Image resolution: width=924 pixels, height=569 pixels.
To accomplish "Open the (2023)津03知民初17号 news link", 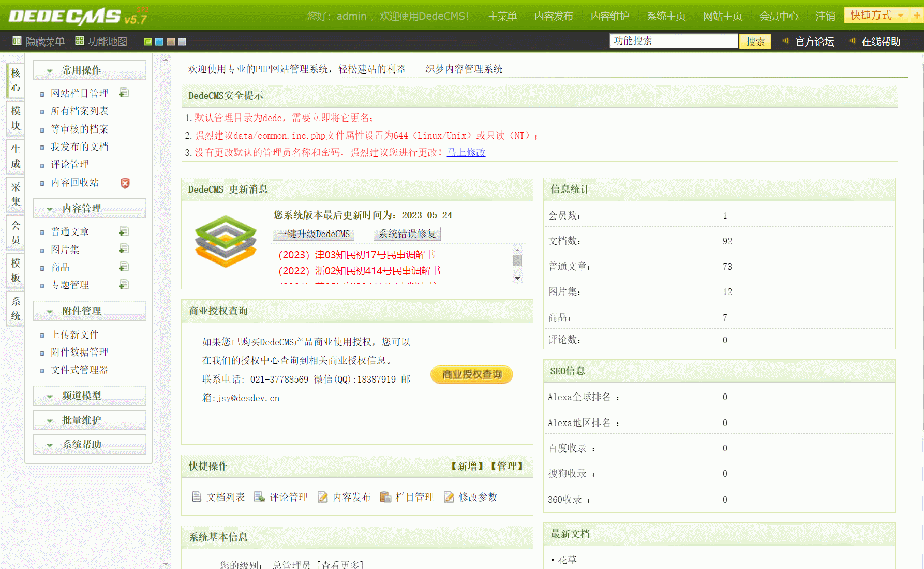I will 354,255.
